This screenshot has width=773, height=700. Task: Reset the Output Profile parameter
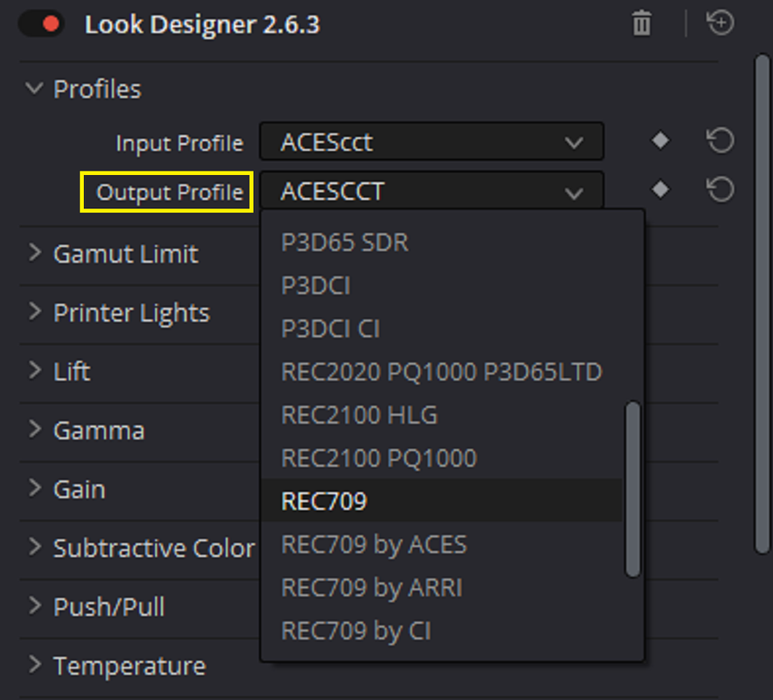pyautogui.click(x=720, y=190)
